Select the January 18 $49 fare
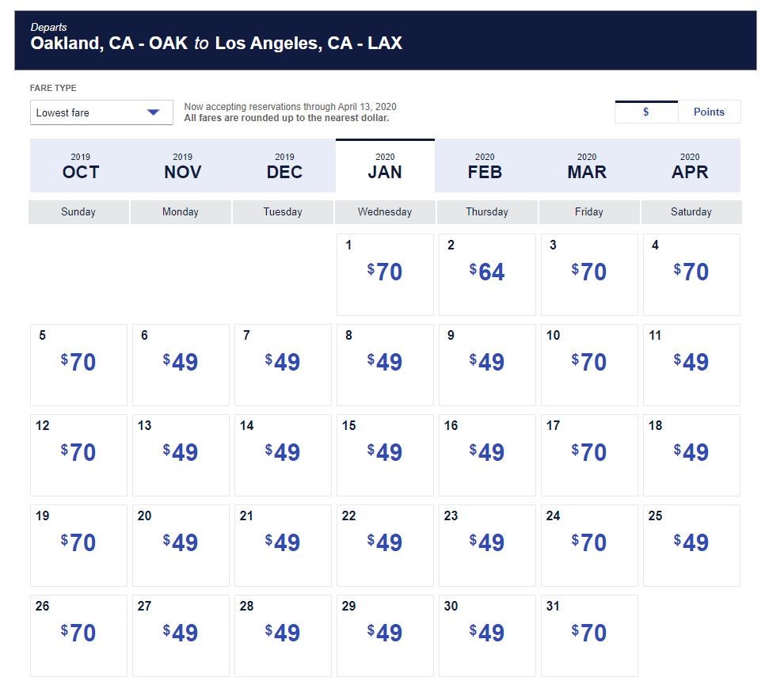The height and width of the screenshot is (700, 765). pos(691,455)
